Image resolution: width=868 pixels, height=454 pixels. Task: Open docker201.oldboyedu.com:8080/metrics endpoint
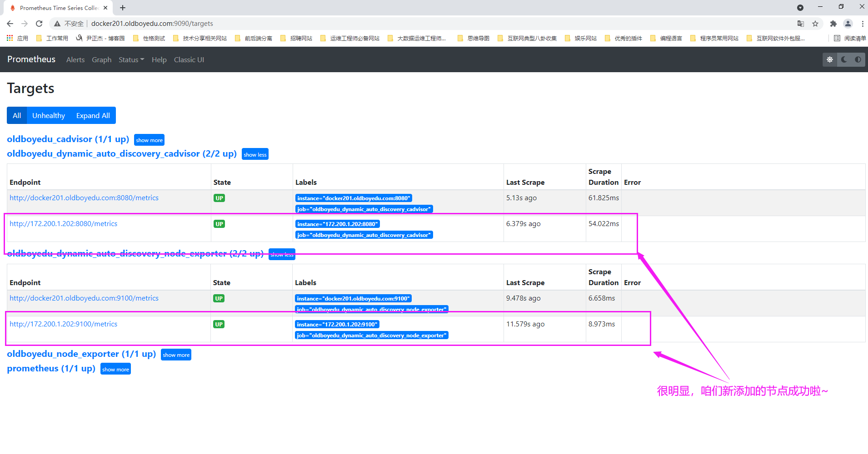pyautogui.click(x=84, y=198)
